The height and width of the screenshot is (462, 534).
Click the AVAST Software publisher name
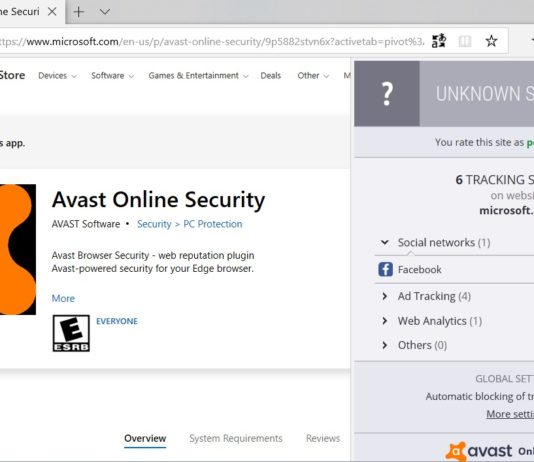86,224
